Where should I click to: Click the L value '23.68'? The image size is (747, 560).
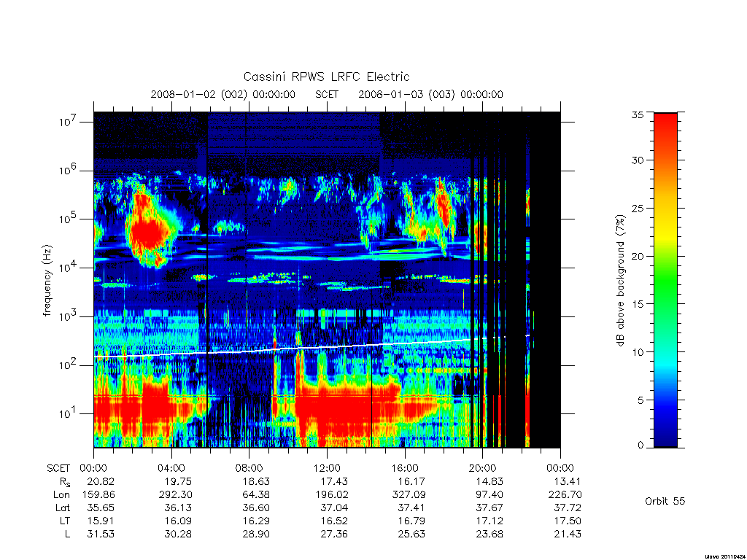coord(489,534)
